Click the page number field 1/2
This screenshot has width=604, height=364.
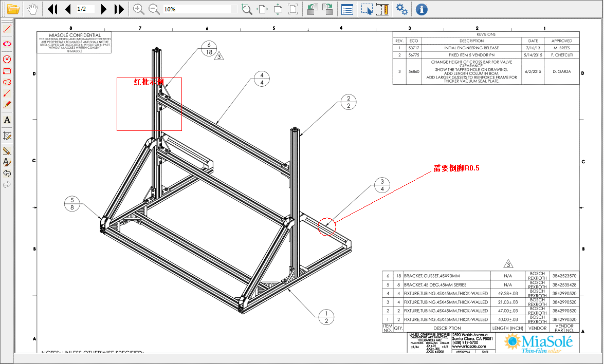pos(85,9)
